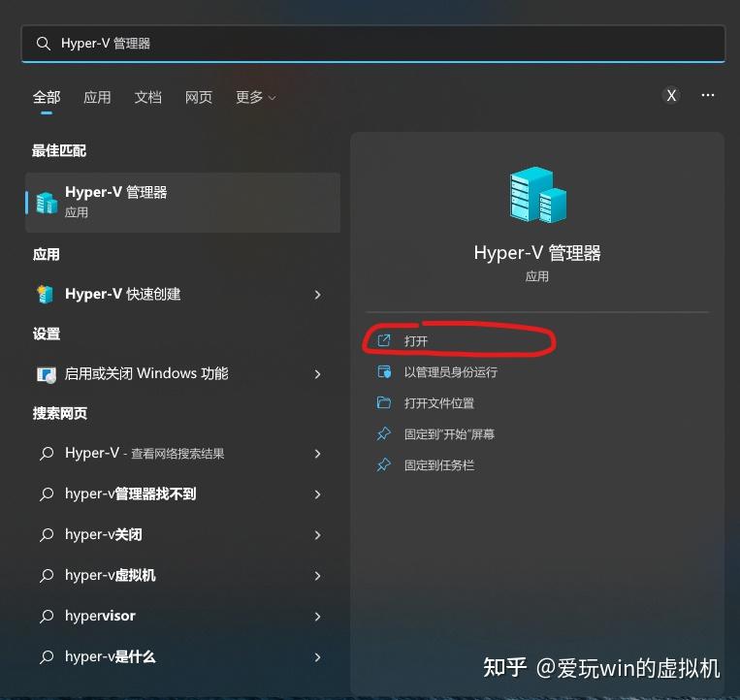Click the X account avatar button
Image resolution: width=740 pixels, height=700 pixels.
pos(671,96)
